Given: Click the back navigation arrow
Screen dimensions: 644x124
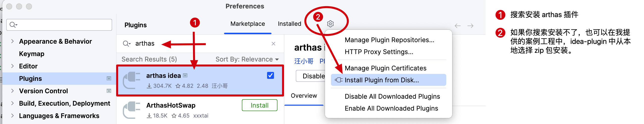Looking at the screenshot, I should tap(457, 26).
